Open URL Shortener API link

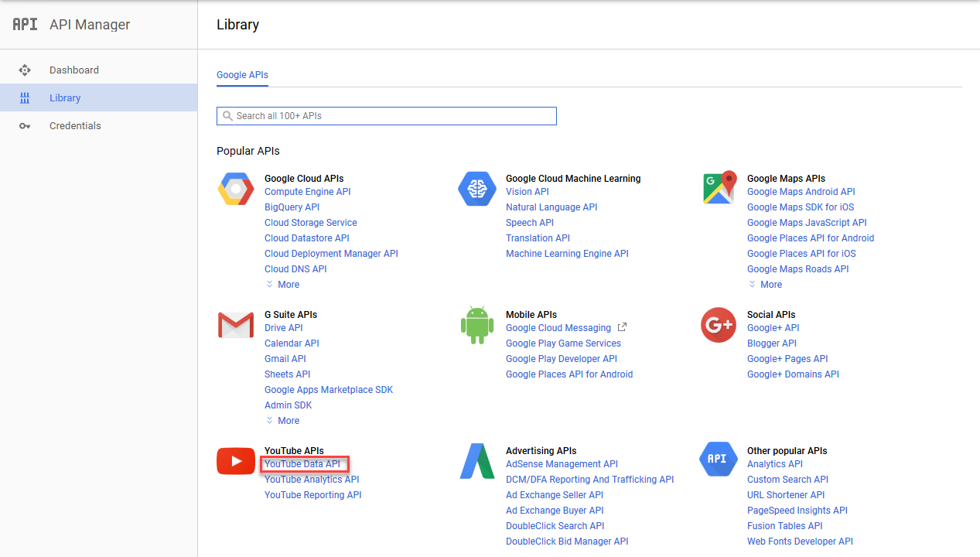(786, 495)
